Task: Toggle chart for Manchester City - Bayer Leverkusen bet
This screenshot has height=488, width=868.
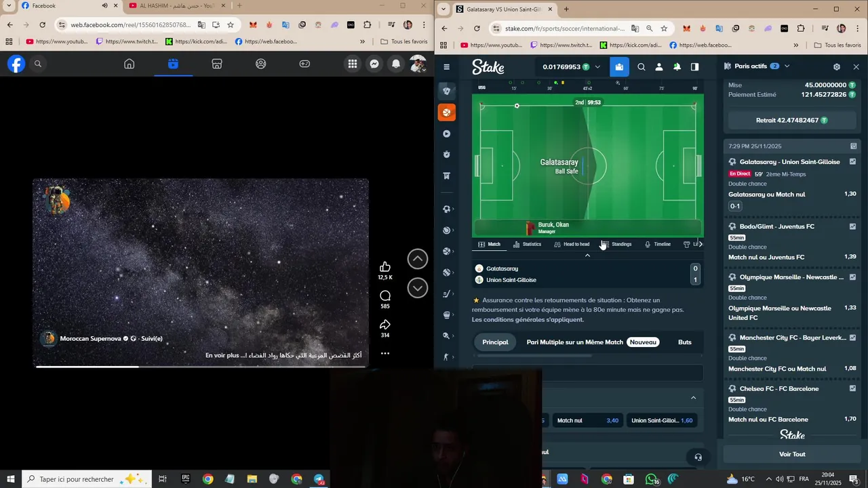Action: coord(852,338)
